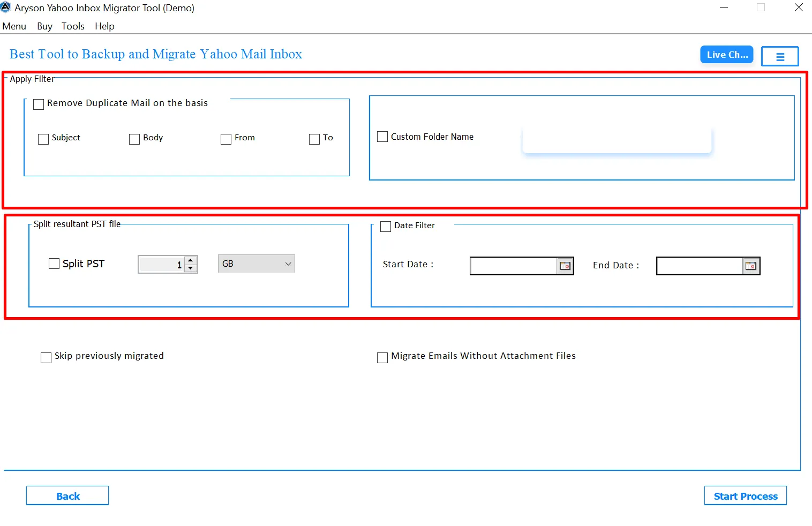The height and width of the screenshot is (526, 812).
Task: Click the Start Date input field
Action: pos(514,266)
